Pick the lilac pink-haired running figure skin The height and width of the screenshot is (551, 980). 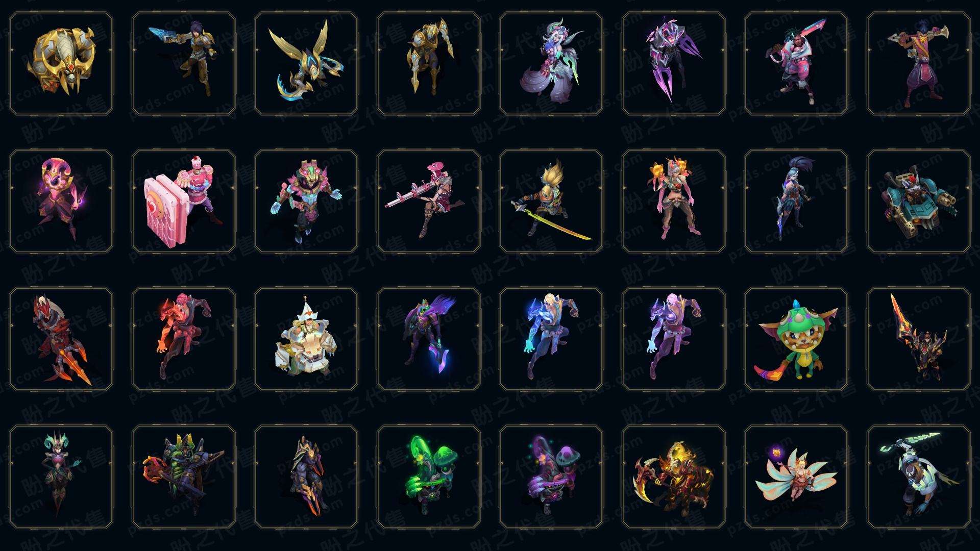(674, 339)
